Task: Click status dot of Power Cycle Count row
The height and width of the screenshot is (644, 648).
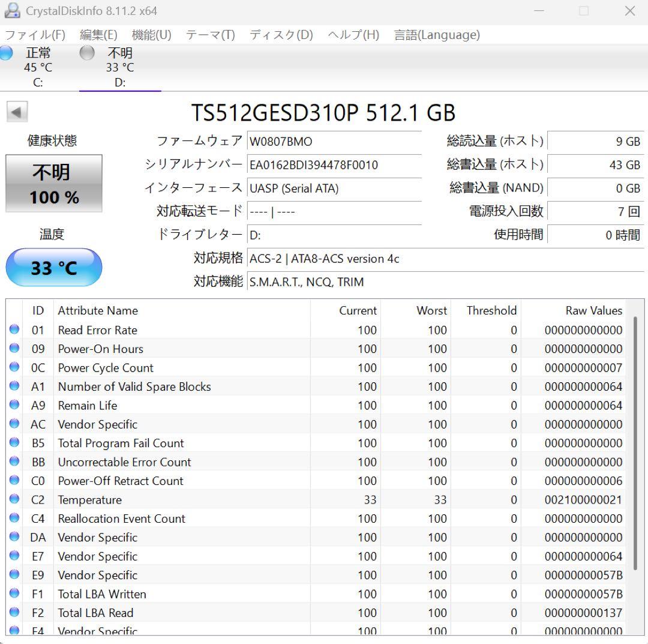Action: pyautogui.click(x=14, y=367)
